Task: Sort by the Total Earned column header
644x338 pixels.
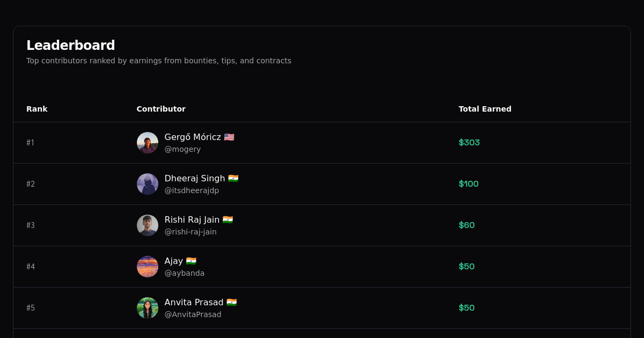Action: [x=485, y=109]
